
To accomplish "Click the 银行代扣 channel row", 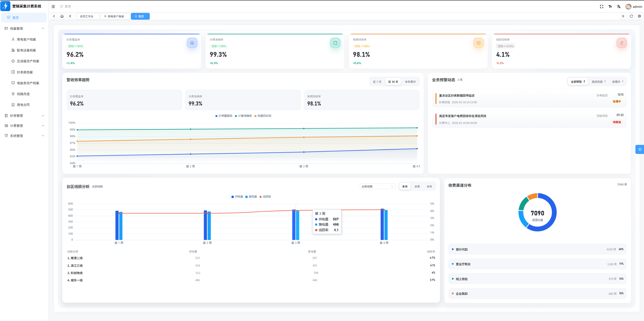I will click(537, 249).
